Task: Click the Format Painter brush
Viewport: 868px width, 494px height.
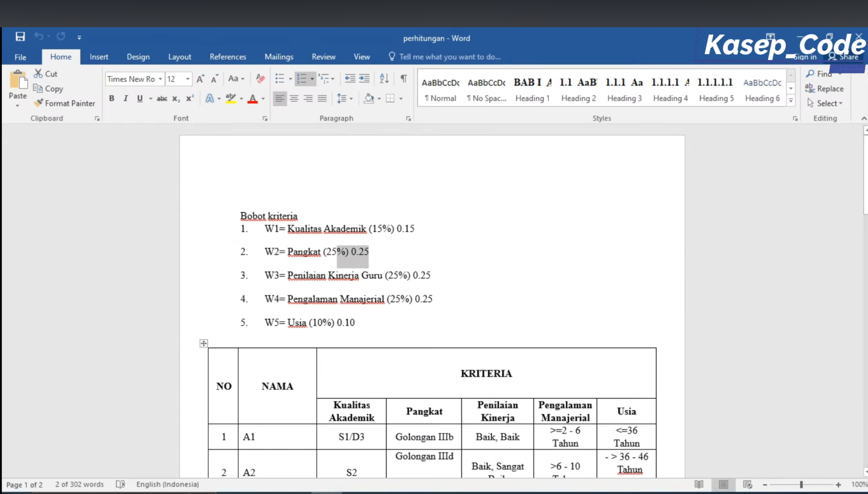Action: [38, 103]
